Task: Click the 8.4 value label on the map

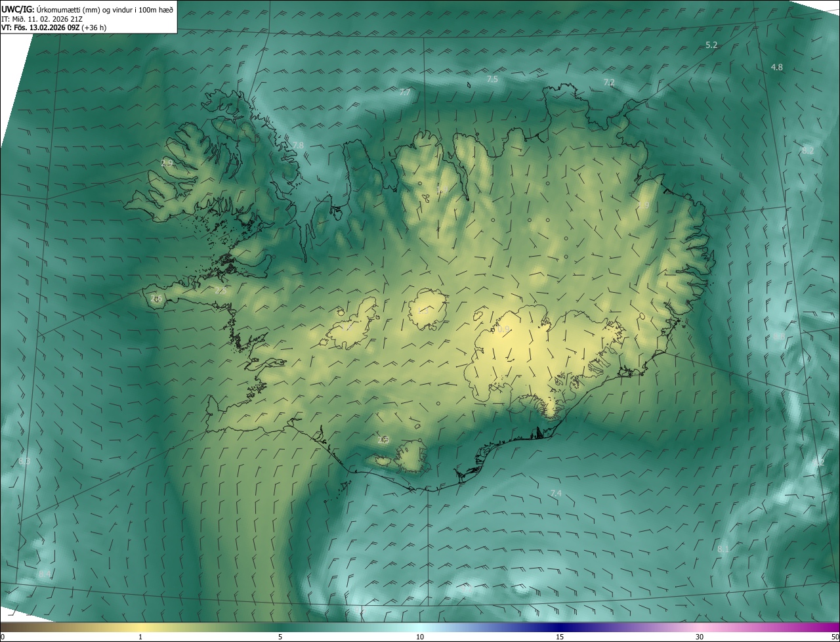Action: [44, 574]
